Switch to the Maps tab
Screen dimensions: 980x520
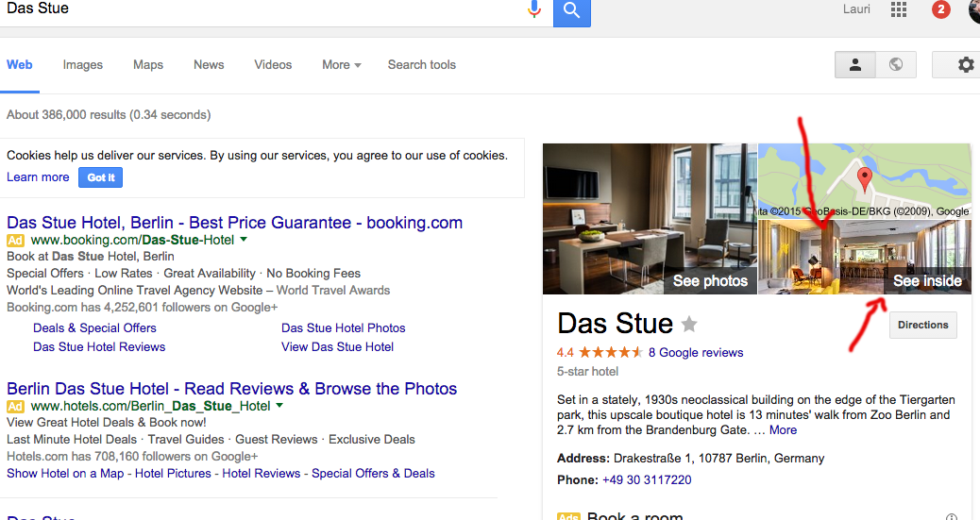[148, 65]
